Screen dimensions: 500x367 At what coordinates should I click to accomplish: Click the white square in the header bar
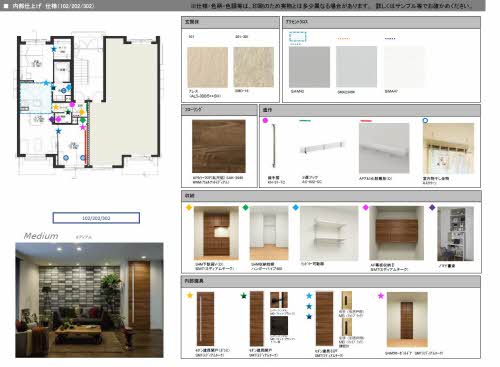coord(6,6)
